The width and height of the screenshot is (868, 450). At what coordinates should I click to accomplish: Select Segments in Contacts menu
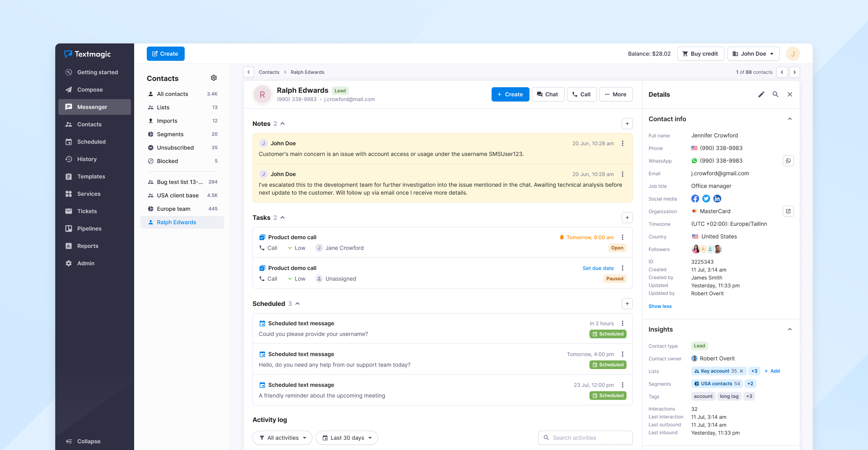[x=170, y=134]
